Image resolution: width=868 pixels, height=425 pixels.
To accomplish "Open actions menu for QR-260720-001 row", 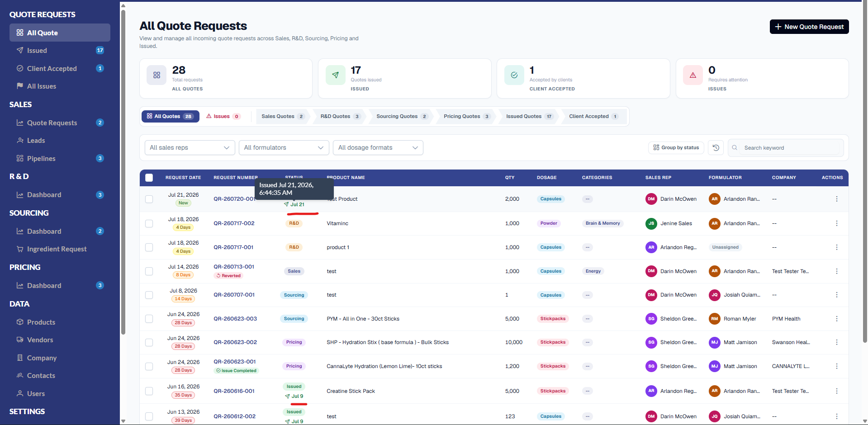I will (x=837, y=199).
